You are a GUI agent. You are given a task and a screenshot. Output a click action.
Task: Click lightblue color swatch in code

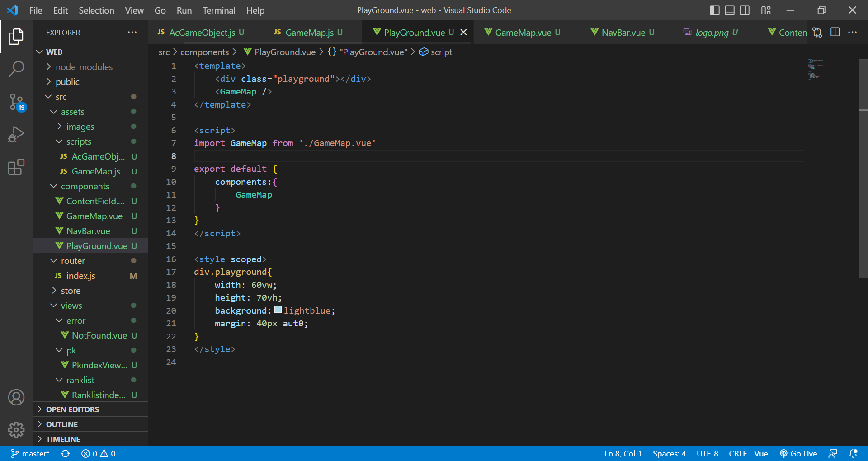point(278,310)
